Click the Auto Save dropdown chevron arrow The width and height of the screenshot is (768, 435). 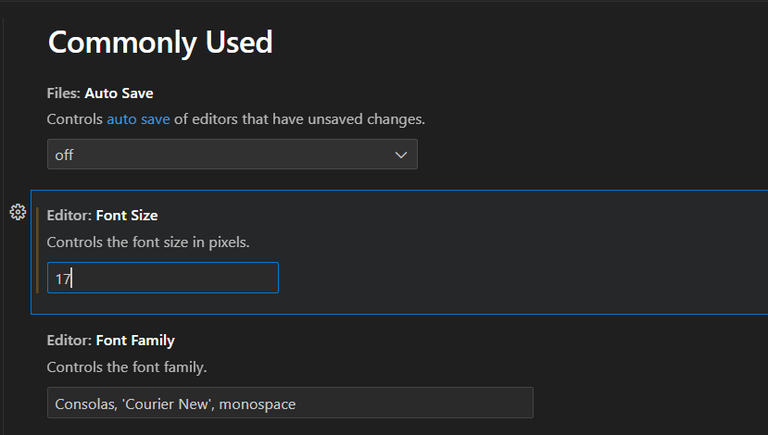[401, 155]
